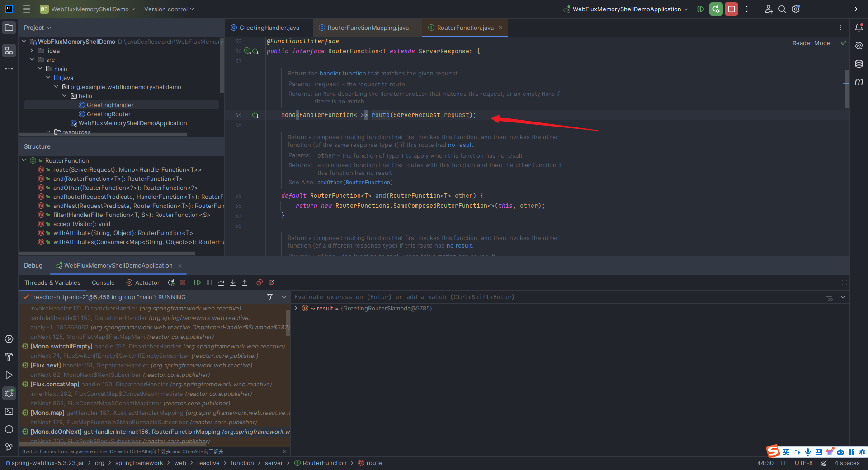Open View Breakpoints icon
The width and height of the screenshot is (868, 470).
click(259, 283)
